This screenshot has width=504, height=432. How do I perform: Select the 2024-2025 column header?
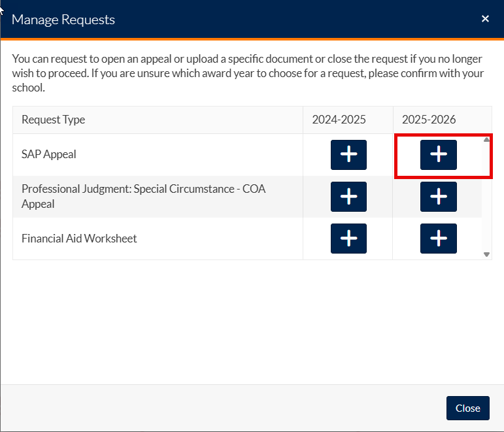tap(339, 120)
